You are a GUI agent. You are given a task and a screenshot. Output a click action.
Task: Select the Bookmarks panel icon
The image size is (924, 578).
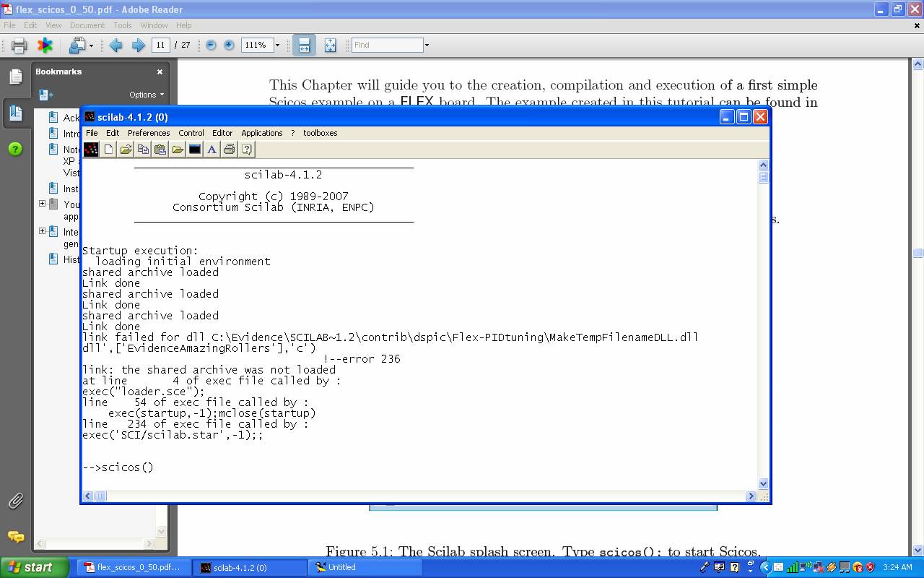(15, 112)
